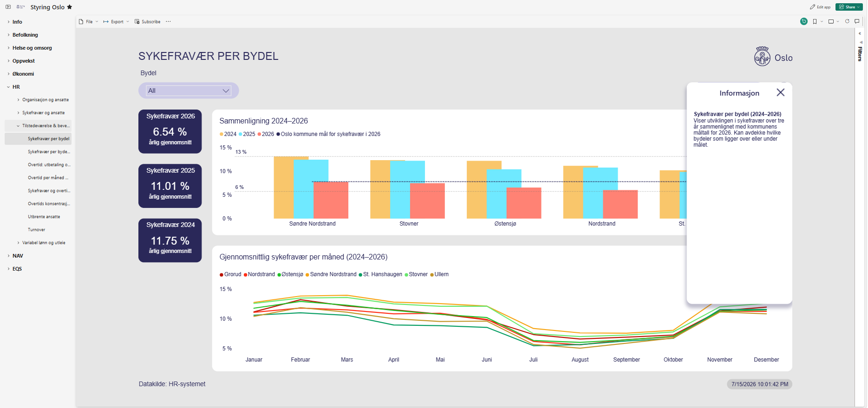Image resolution: width=868 pixels, height=408 pixels.
Task: Toggle the navigation pane icon
Action: tap(8, 7)
